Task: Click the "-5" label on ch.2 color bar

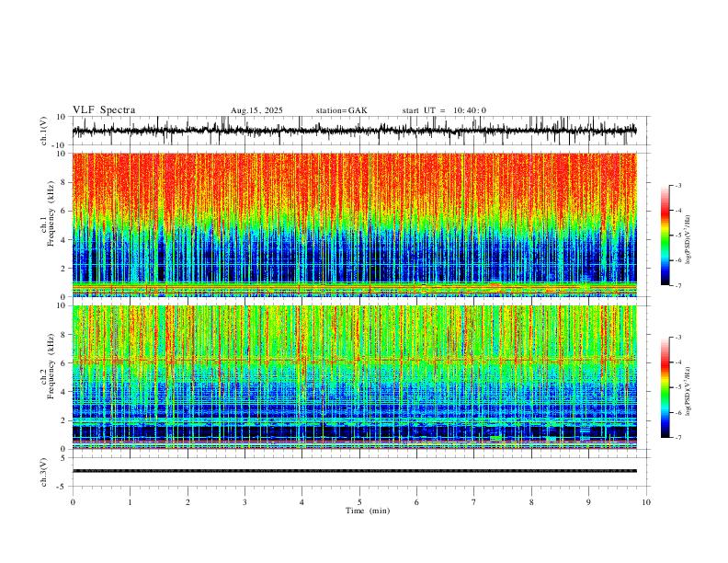Action: (x=677, y=387)
